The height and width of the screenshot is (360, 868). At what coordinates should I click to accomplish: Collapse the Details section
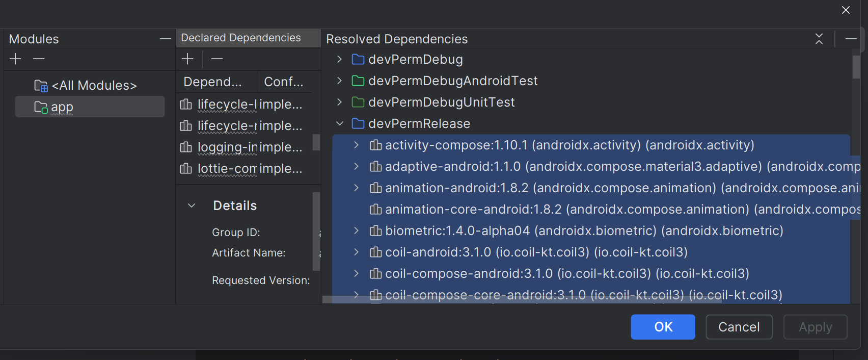point(192,205)
